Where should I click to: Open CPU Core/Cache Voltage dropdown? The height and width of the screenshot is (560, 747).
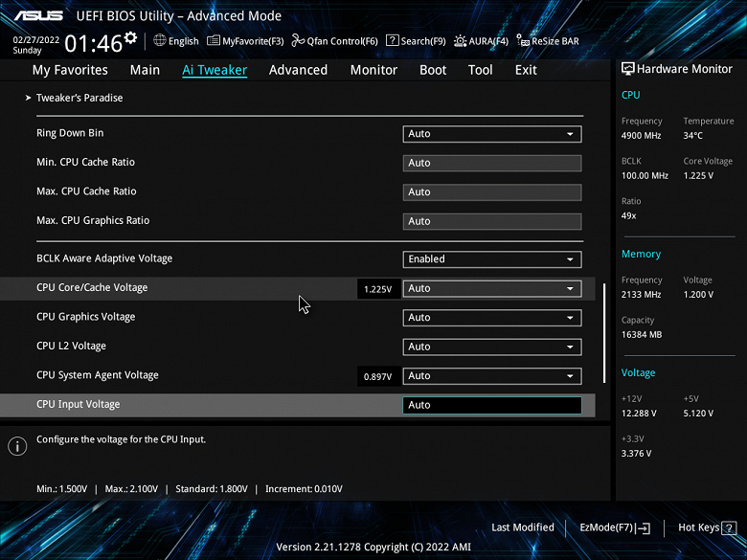tap(491, 288)
